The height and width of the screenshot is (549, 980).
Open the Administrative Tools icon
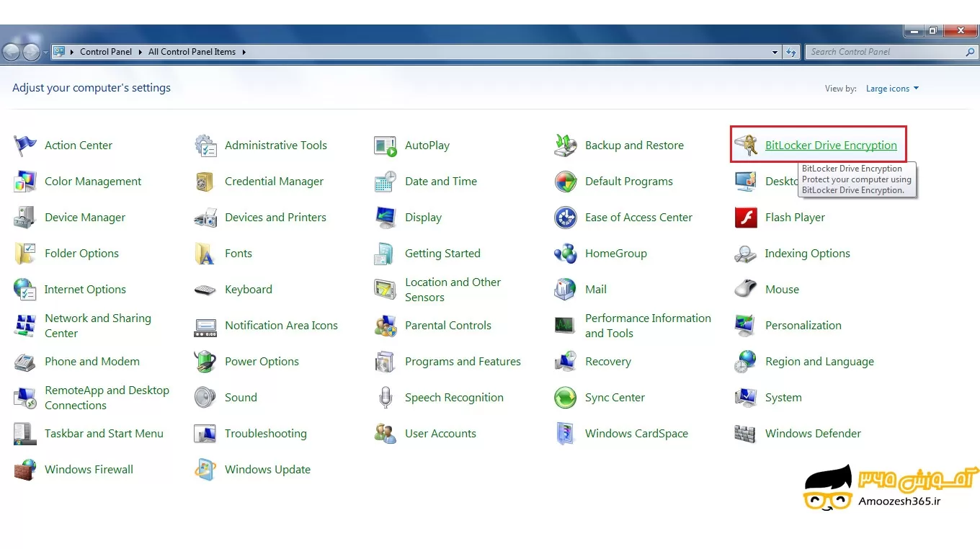click(x=205, y=146)
